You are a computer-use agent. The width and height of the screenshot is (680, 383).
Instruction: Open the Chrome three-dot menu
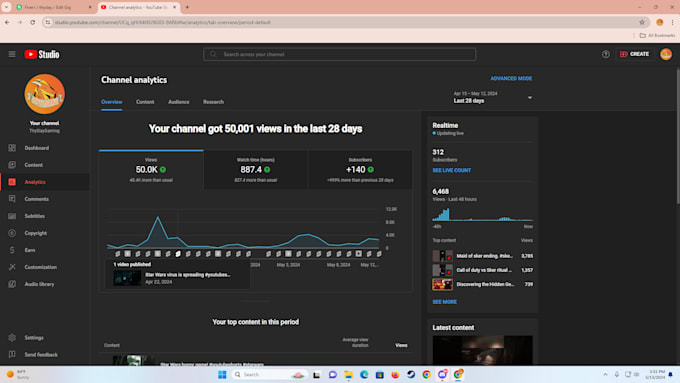(672, 22)
